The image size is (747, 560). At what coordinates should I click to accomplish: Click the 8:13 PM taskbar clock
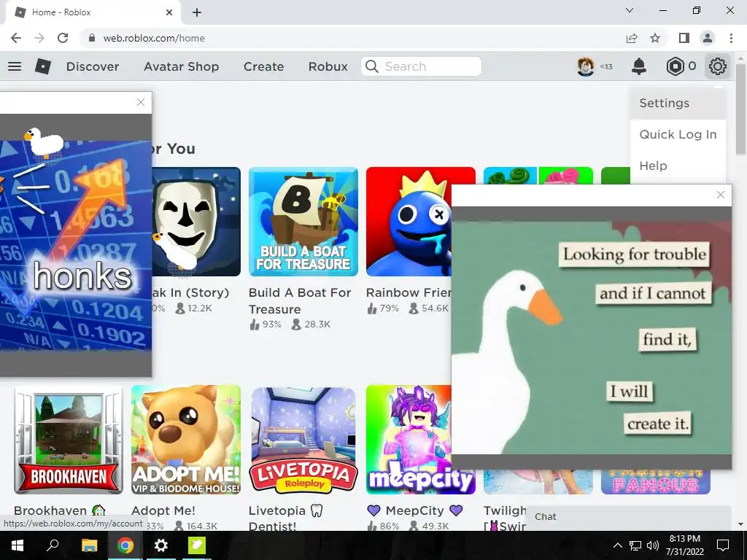684,545
